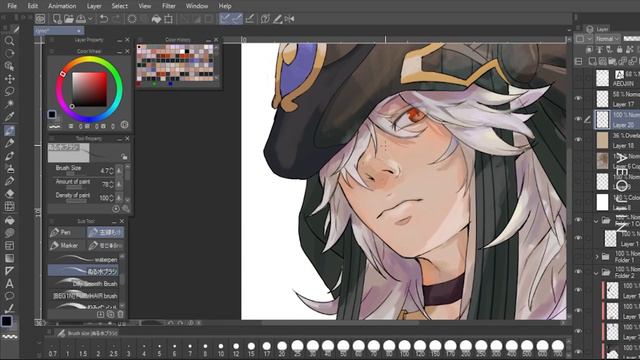The height and width of the screenshot is (360, 640).
Task: Select the Zoom magnifier tool
Action: point(9,41)
